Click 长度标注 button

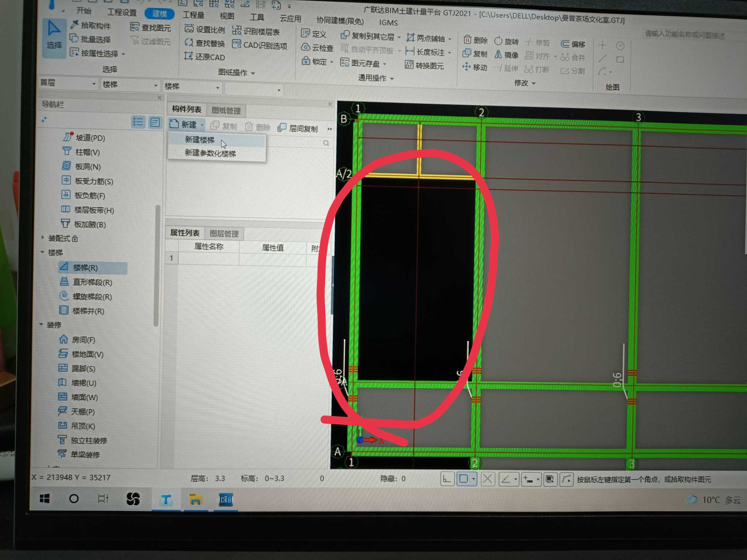pos(426,52)
